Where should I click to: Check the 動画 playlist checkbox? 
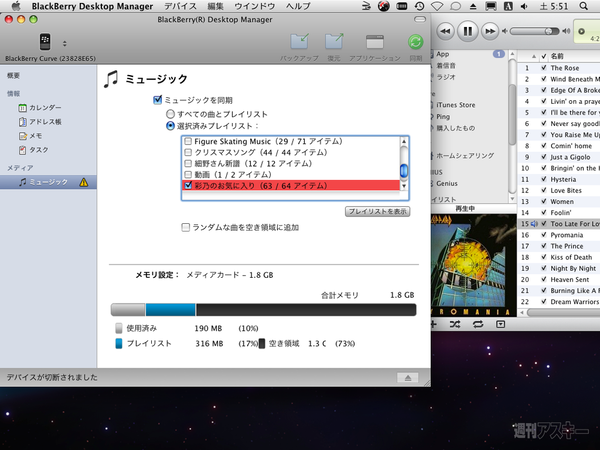(x=188, y=174)
